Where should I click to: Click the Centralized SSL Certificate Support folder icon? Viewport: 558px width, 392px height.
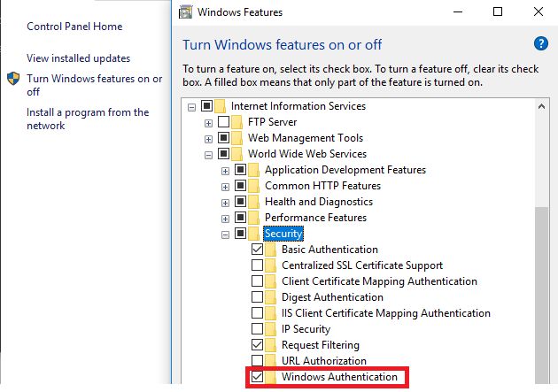click(x=271, y=265)
